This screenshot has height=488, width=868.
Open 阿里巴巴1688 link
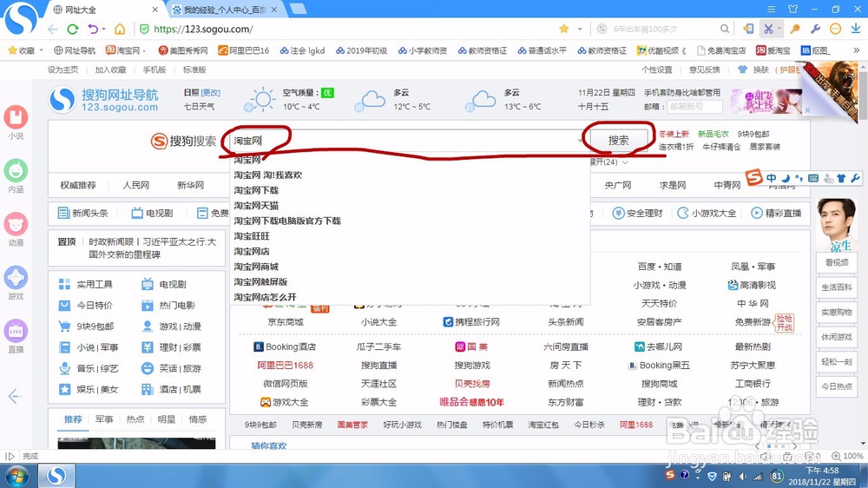285,365
